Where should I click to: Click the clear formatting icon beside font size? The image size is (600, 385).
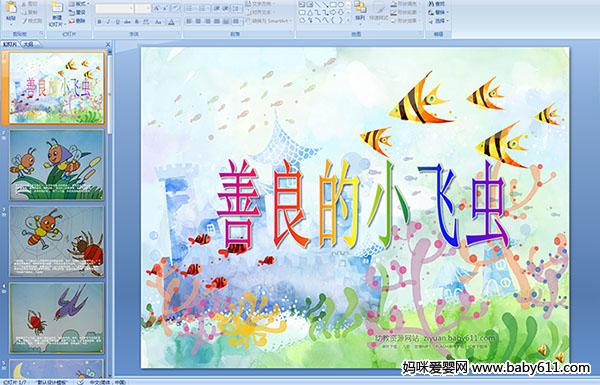175,8
